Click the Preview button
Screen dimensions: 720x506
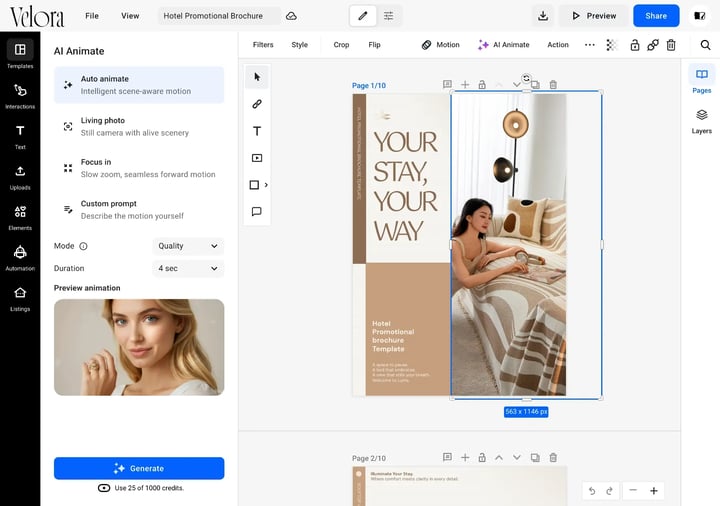594,16
